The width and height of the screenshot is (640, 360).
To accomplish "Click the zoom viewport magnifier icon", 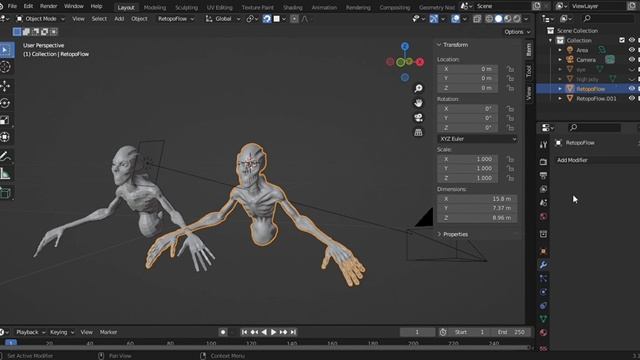I will pyautogui.click(x=418, y=88).
